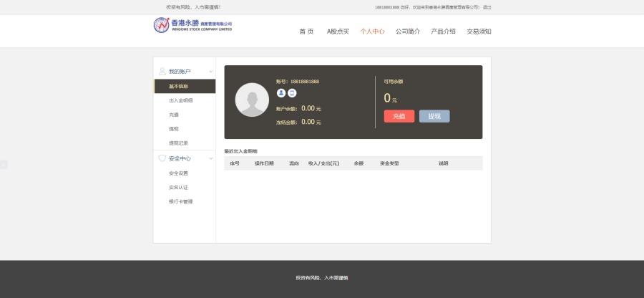644x298 pixels.
Task: Open 公司简介 from the navigation bar
Action: coord(408,32)
